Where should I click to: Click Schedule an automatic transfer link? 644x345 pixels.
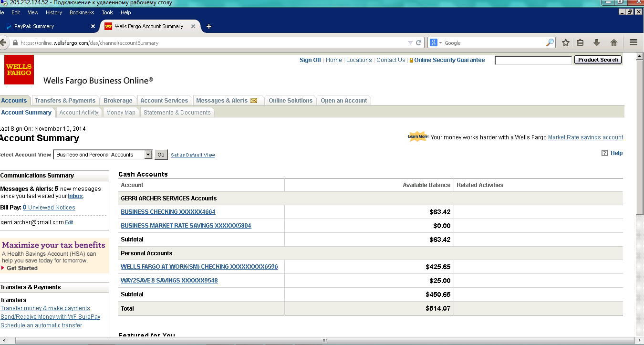[x=41, y=325]
